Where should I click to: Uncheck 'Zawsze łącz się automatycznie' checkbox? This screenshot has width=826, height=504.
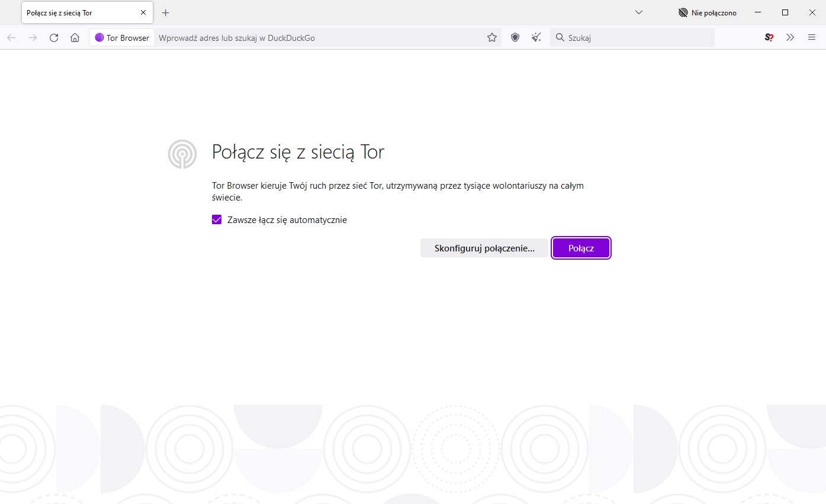217,220
